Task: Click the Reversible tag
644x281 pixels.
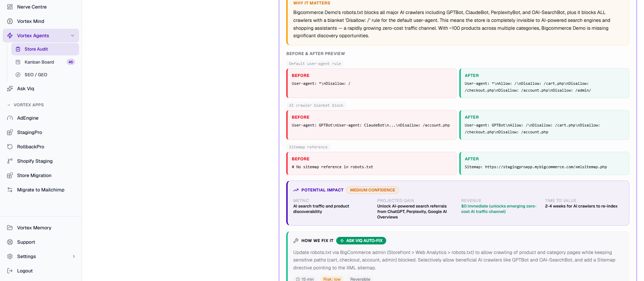Action: tap(360, 279)
